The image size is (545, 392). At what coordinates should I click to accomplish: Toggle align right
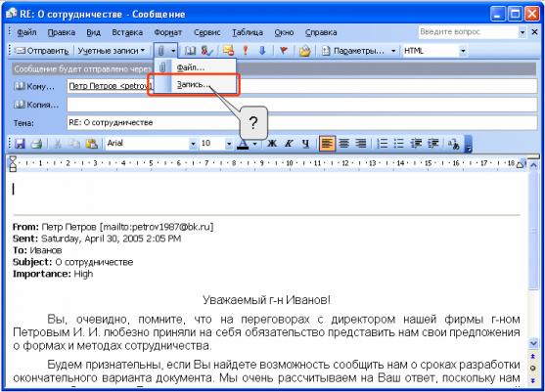(361, 144)
